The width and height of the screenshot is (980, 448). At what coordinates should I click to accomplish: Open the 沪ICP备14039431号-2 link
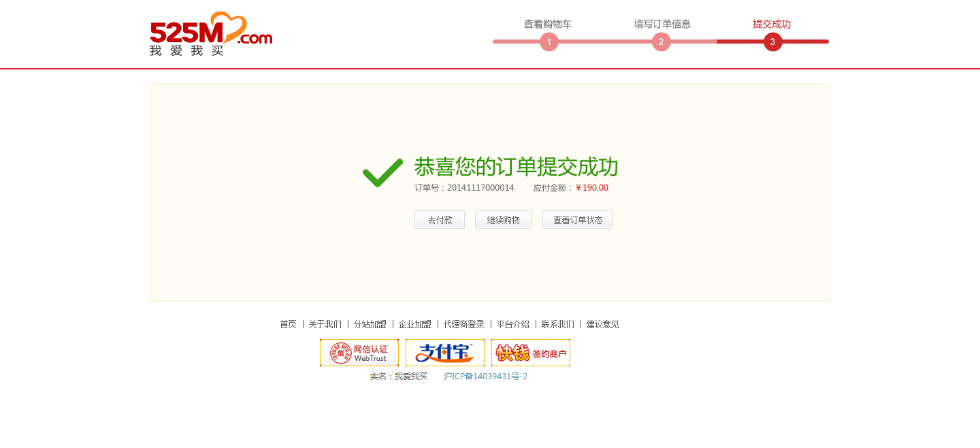coord(485,376)
